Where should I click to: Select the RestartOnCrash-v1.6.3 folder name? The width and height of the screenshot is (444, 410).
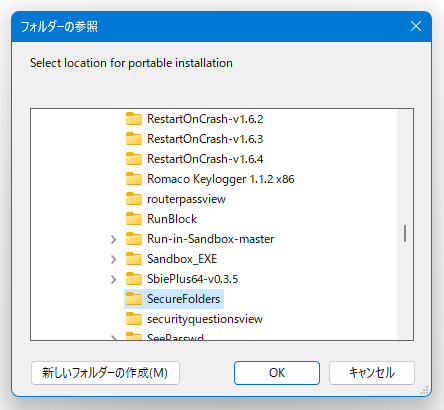pos(205,139)
